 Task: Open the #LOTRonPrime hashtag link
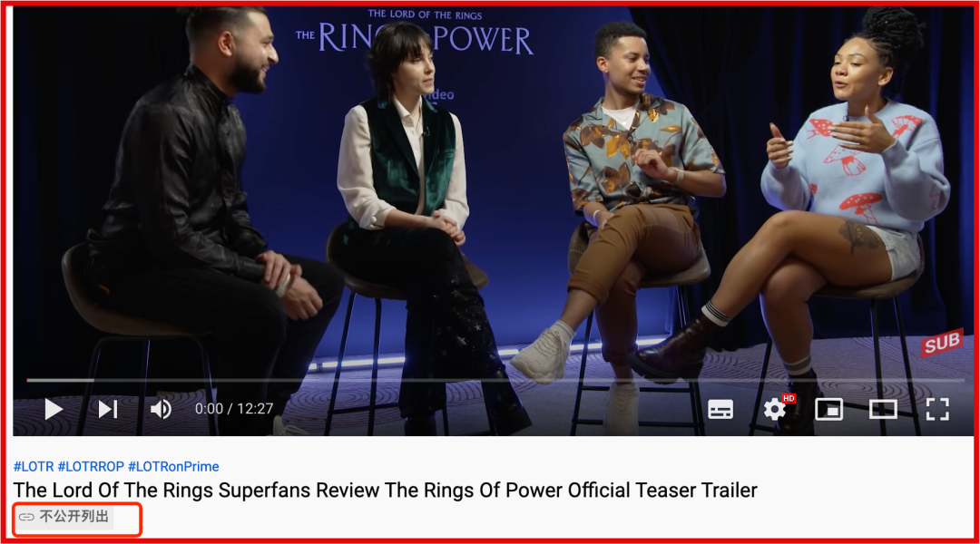tap(173, 467)
